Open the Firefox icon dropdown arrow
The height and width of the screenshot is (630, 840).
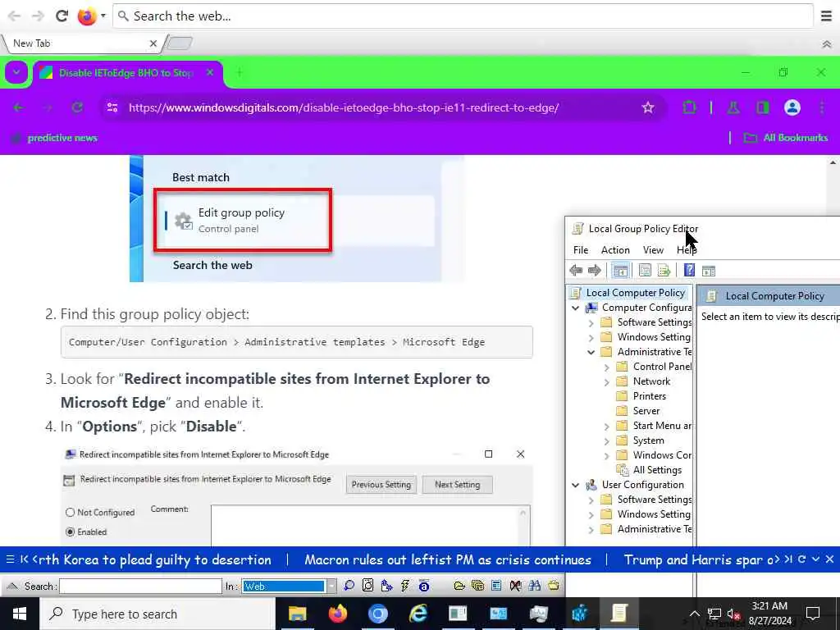103,16
